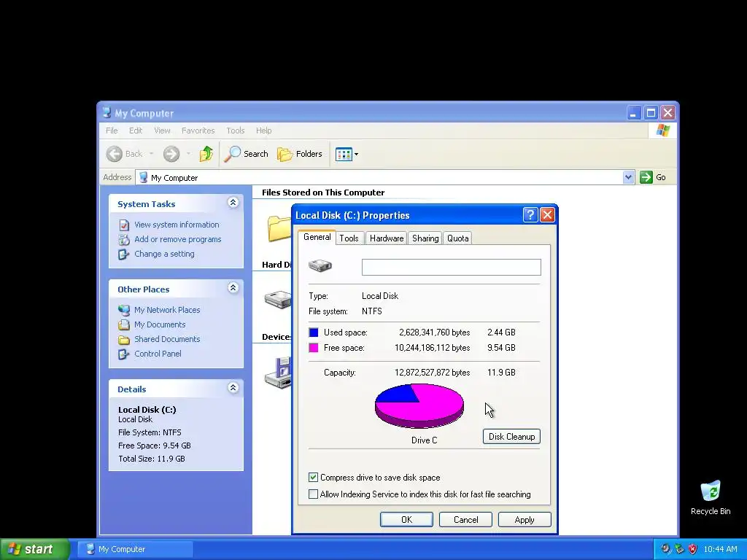Click Add or remove programs link
Viewport: 747px width, 560px height.
[178, 239]
